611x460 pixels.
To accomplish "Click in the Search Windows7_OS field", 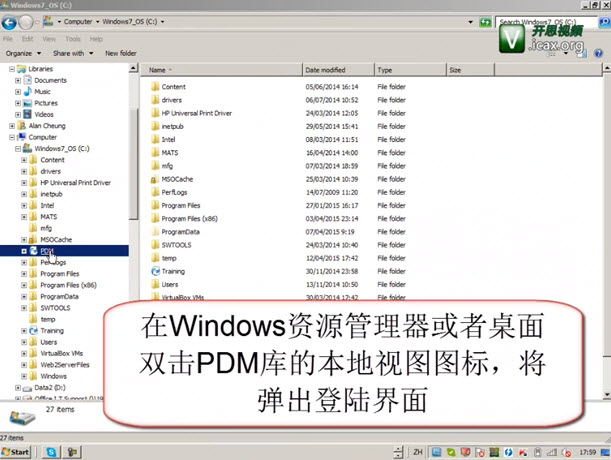I will [x=546, y=22].
